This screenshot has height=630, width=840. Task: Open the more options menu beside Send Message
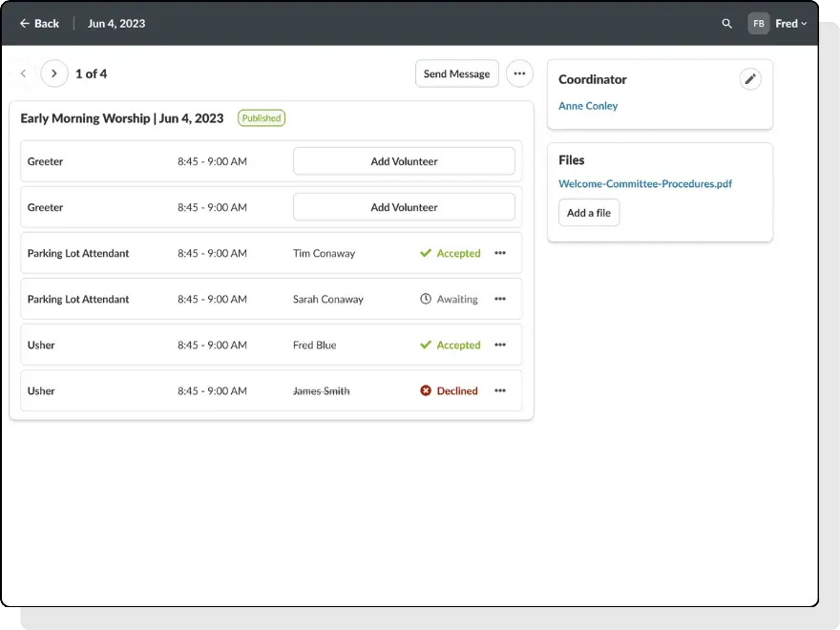point(519,73)
